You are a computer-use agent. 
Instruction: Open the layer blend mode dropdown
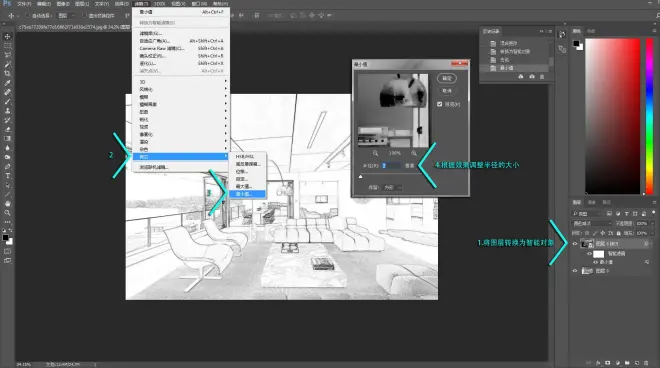click(592, 223)
